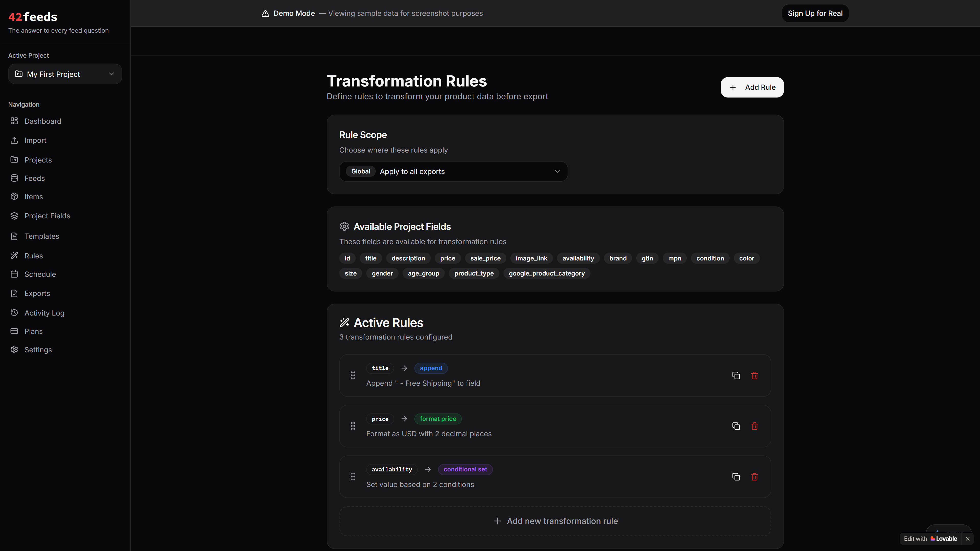Grab the drag handle on availability rule
Viewport: 980px width, 551px height.
click(x=353, y=477)
